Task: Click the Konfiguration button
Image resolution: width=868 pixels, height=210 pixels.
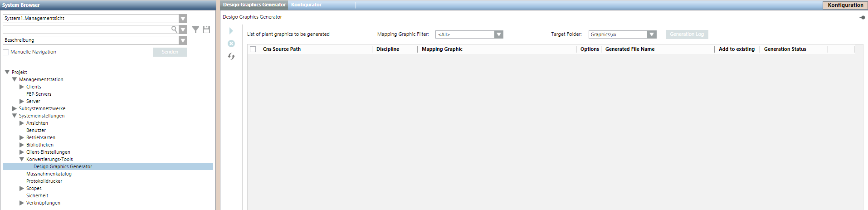Action: click(x=845, y=5)
